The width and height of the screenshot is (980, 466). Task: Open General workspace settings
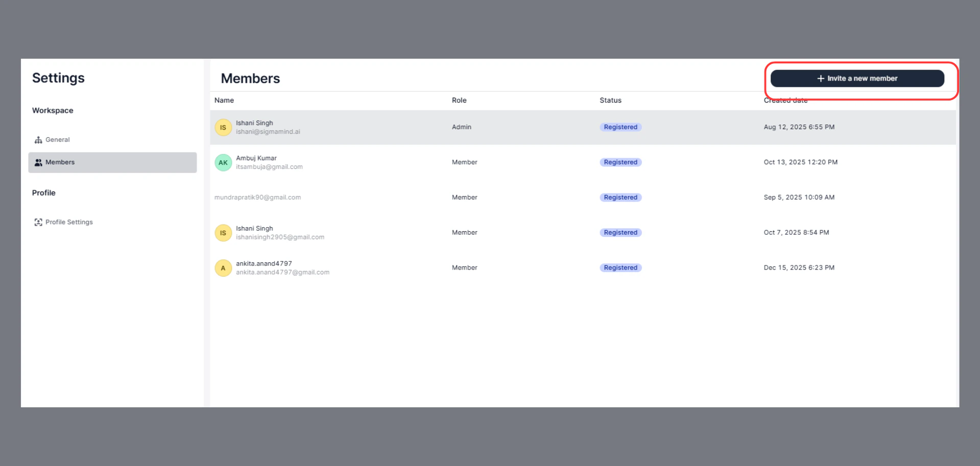tap(57, 140)
